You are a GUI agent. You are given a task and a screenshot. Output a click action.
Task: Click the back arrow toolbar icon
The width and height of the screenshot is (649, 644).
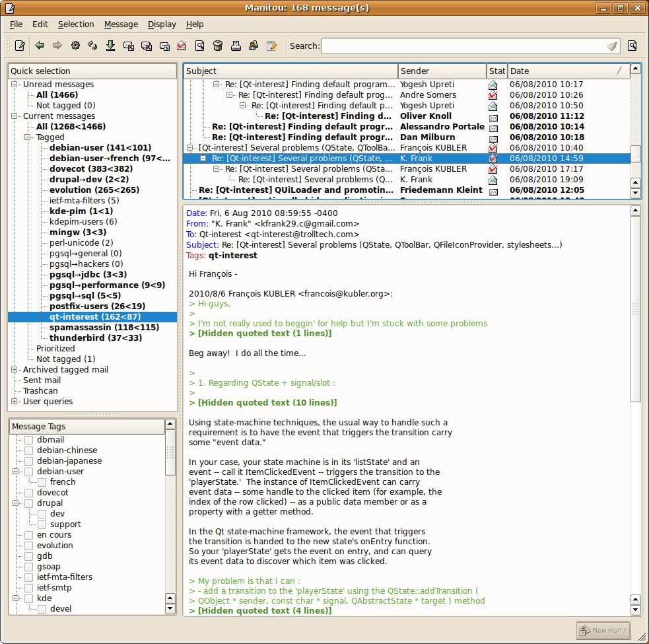pyautogui.click(x=40, y=46)
